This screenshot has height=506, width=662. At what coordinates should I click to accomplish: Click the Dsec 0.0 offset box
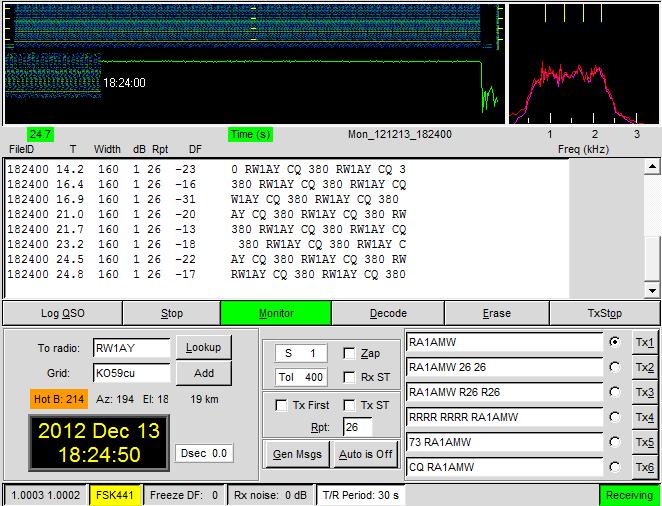(x=204, y=453)
